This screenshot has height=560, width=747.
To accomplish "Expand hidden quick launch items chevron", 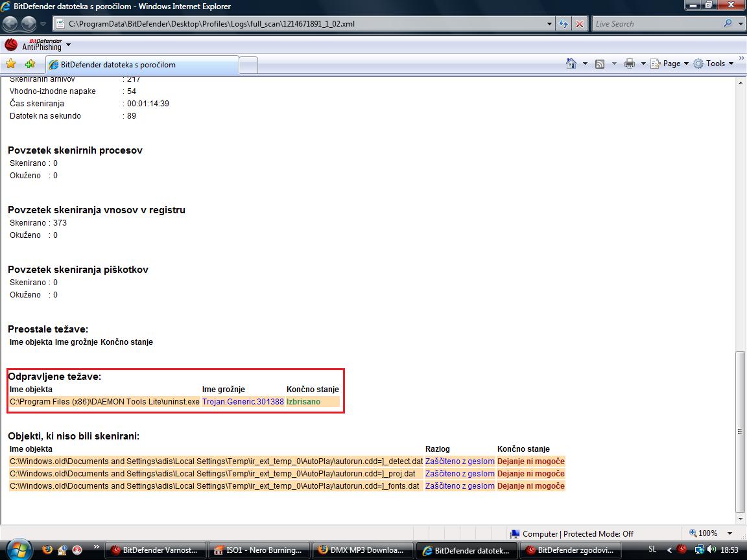I will click(96, 546).
